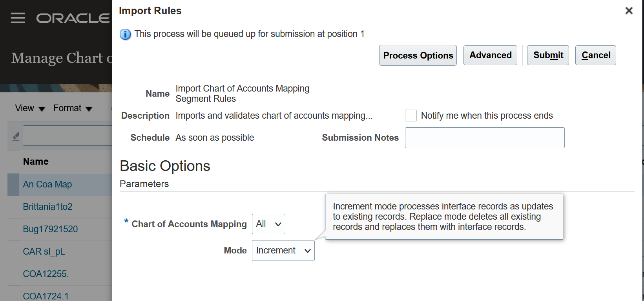This screenshot has width=644, height=301.
Task: Click the information icon beside queue message
Action: point(125,34)
